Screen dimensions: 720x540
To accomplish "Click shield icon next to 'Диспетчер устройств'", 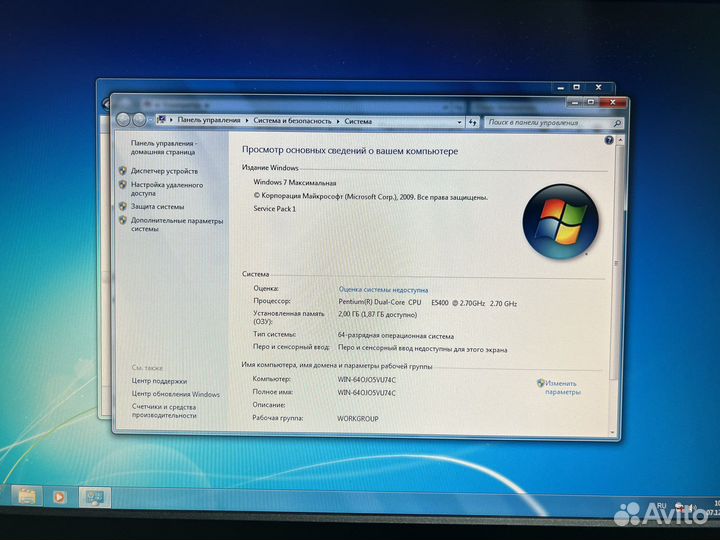I will (x=123, y=170).
